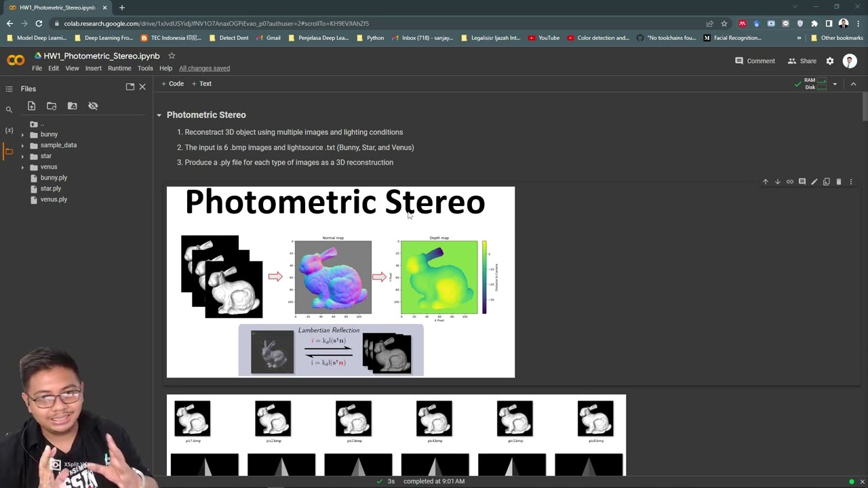The width and height of the screenshot is (868, 488).
Task: Delete the cell trash icon
Action: (x=839, y=182)
